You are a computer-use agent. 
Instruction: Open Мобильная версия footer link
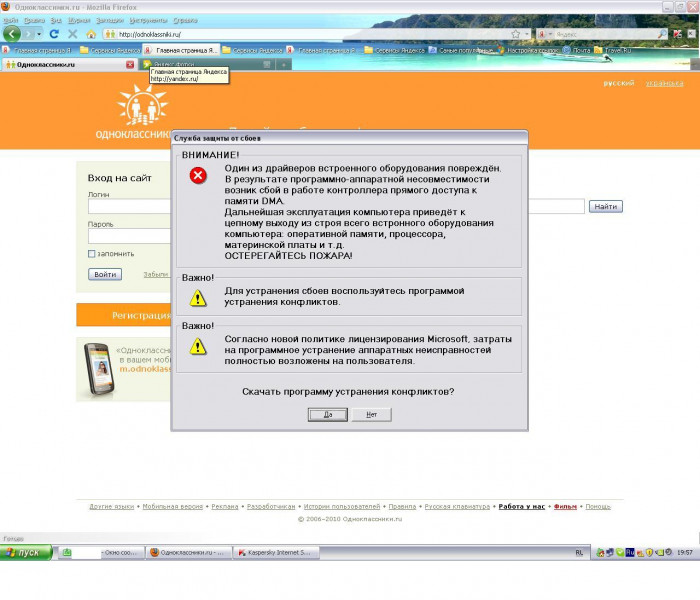click(x=172, y=507)
